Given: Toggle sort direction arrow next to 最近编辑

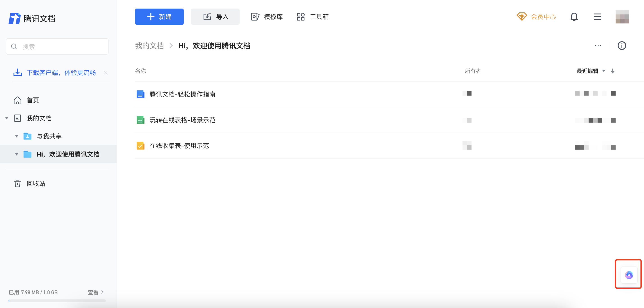Looking at the screenshot, I should 612,71.
